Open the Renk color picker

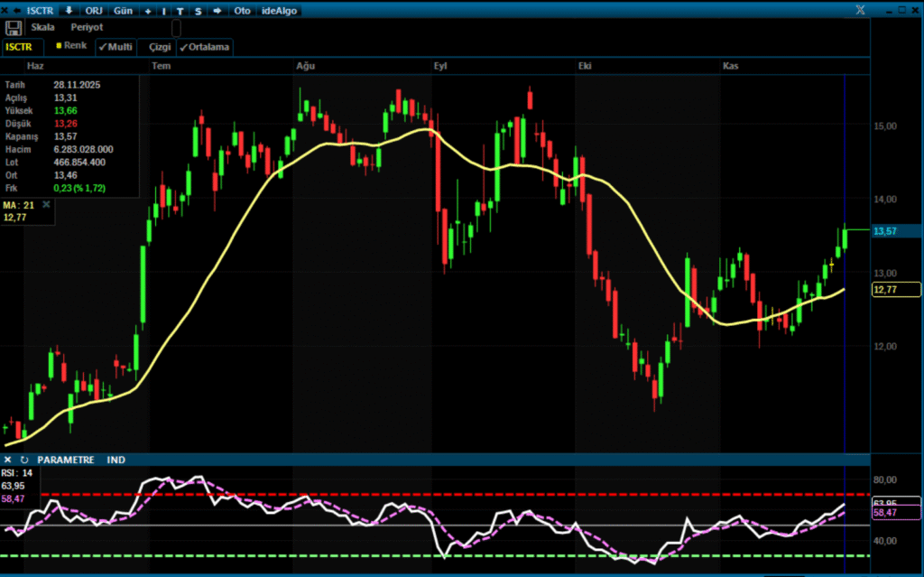70,46
